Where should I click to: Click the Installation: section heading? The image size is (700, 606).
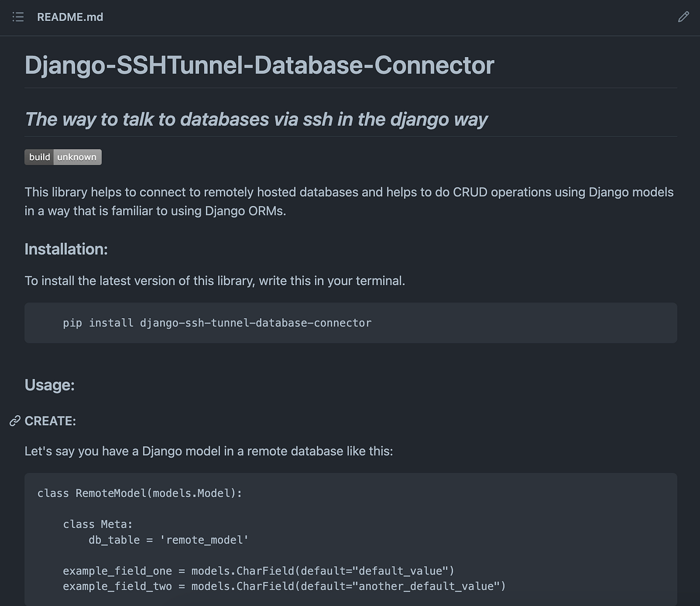(x=66, y=249)
